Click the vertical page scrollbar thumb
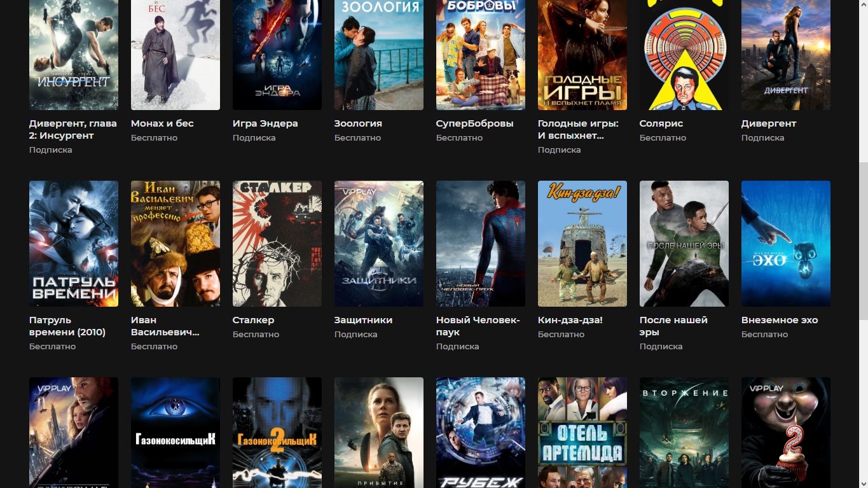The height and width of the screenshot is (488, 868). [862, 241]
